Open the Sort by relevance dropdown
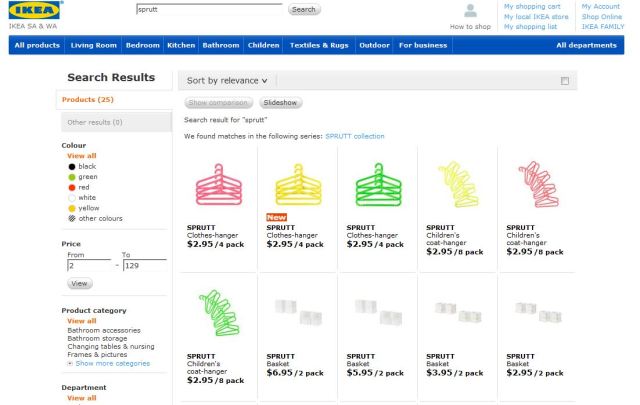Image resolution: width=640 pixels, height=405 pixels. tap(227, 80)
